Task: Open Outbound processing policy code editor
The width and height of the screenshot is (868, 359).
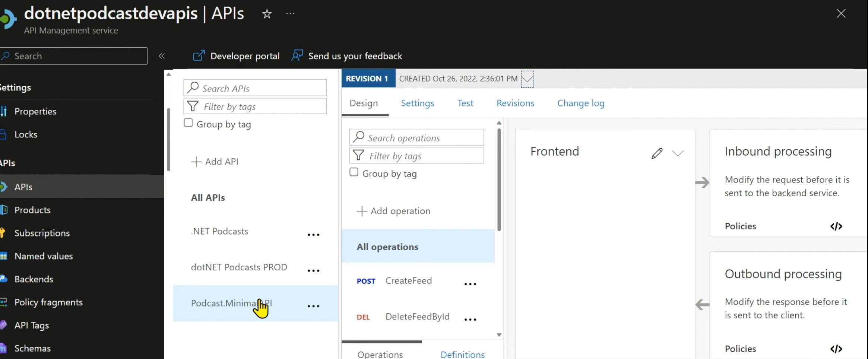Action: point(836,349)
